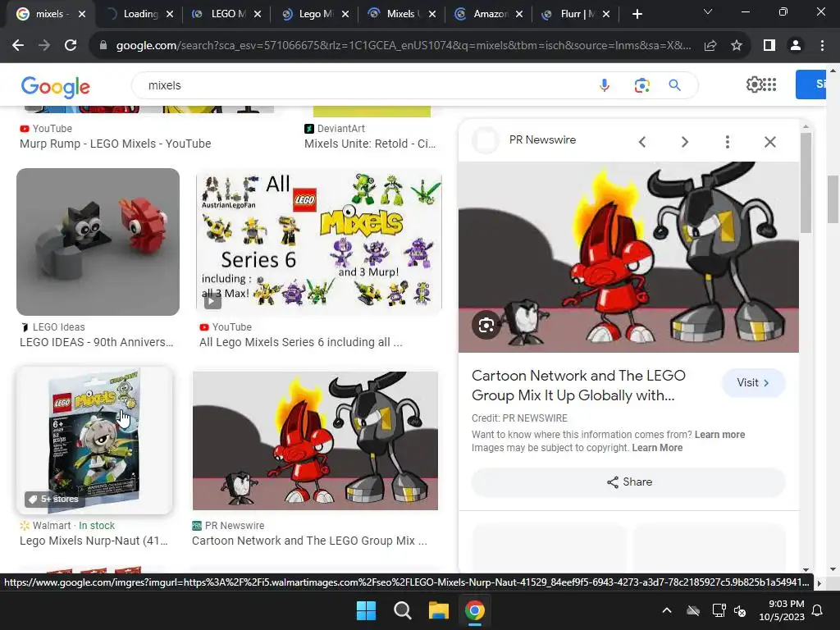
Task: Open the Google logo homepage link
Action: tap(55, 87)
